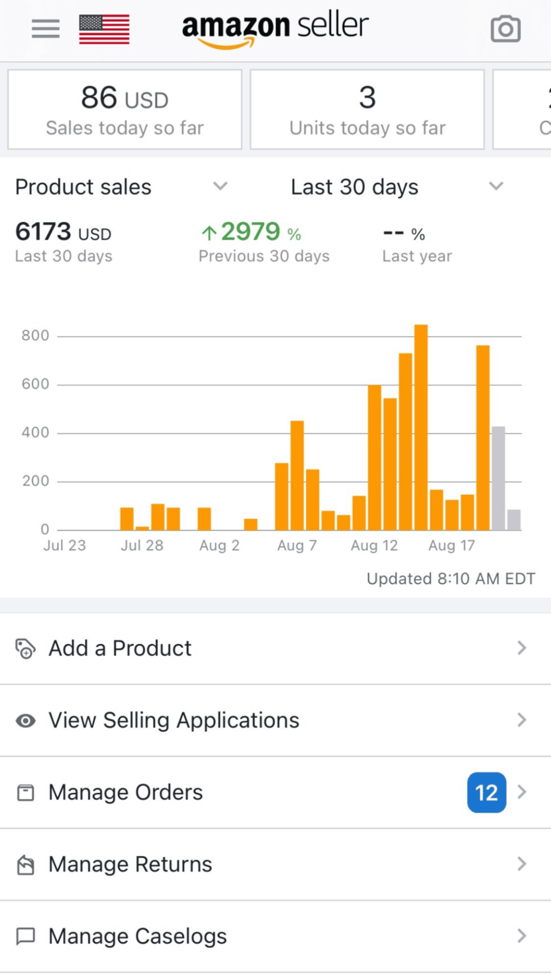The image size is (551, 980).
Task: Tap the Add a Product tag icon
Action: tap(25, 649)
